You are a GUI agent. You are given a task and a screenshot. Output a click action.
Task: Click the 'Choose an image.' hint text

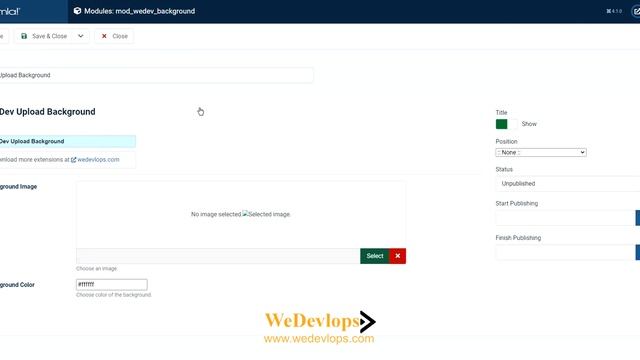(97, 269)
